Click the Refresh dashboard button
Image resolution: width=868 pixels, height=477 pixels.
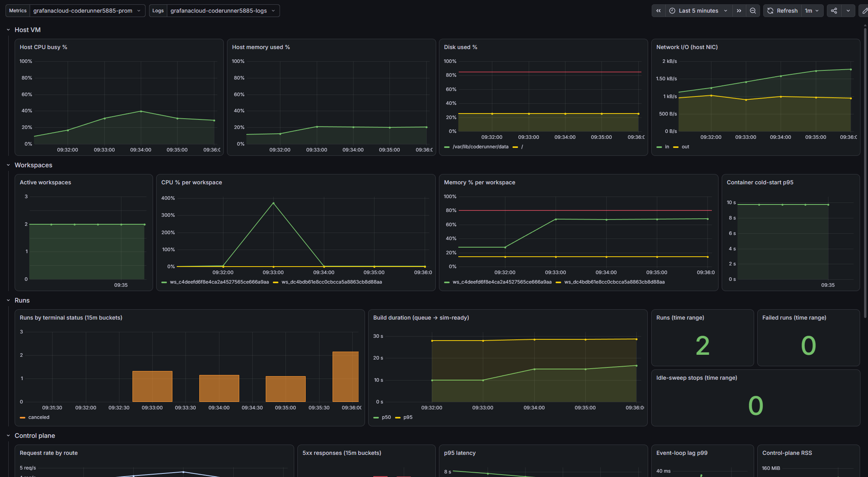783,11
